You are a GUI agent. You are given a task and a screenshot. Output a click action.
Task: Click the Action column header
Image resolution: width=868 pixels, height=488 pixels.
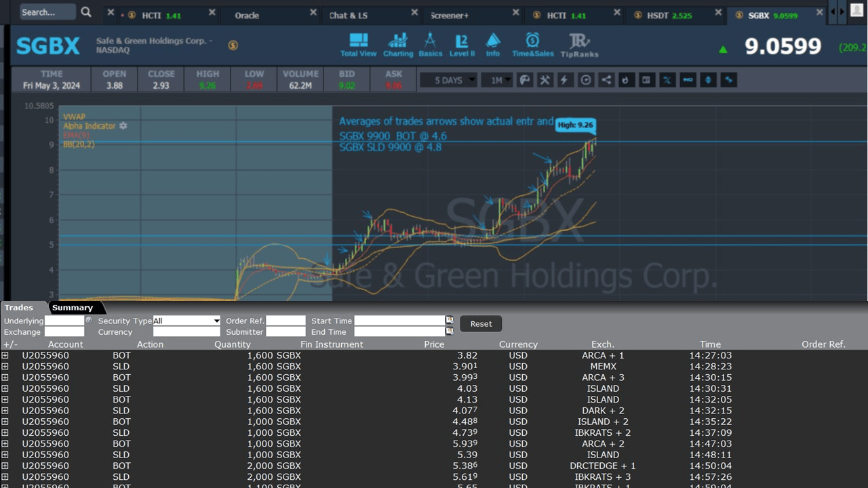150,344
